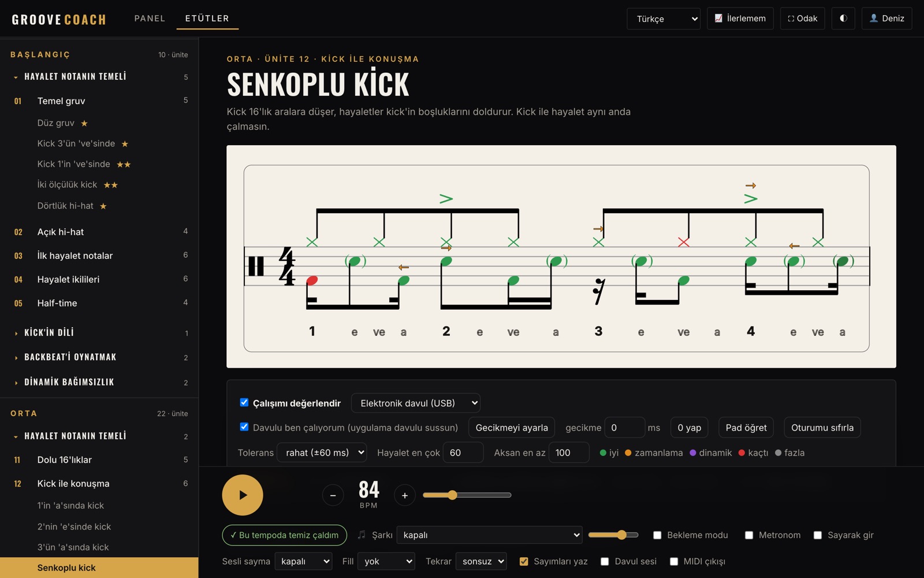Image resolution: width=924 pixels, height=578 pixels.
Task: Open the Elektronik davul (USB) input dropdown
Action: point(416,403)
